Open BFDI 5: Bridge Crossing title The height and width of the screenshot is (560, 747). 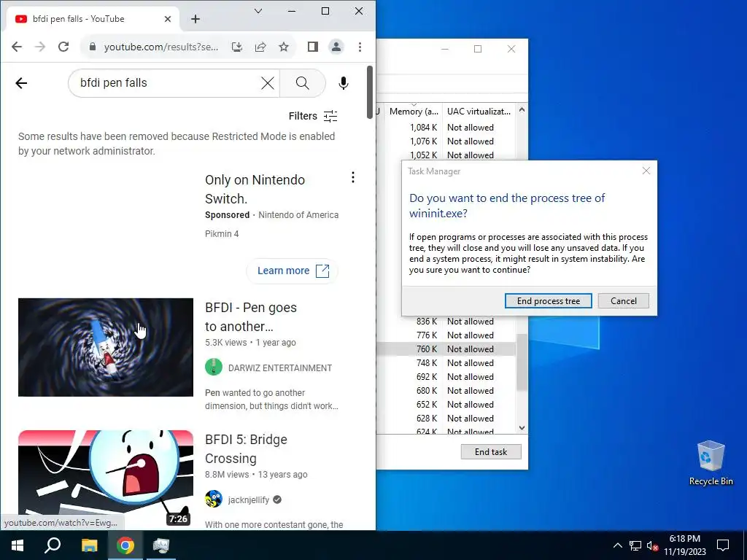[x=246, y=449]
